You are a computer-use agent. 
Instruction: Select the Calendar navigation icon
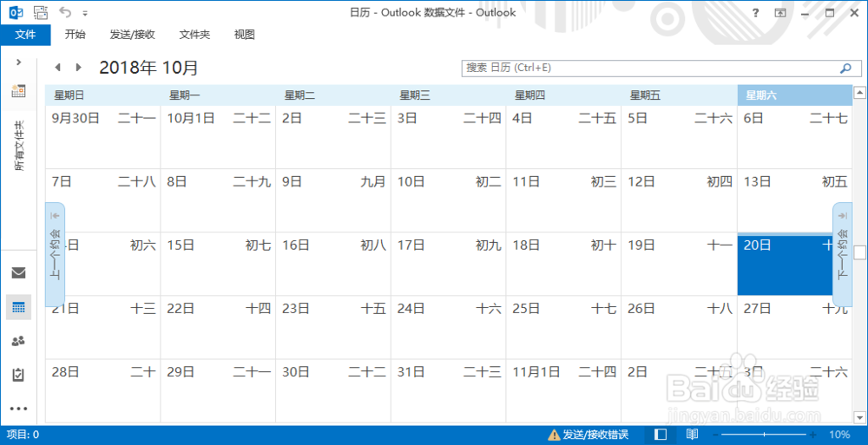18,307
